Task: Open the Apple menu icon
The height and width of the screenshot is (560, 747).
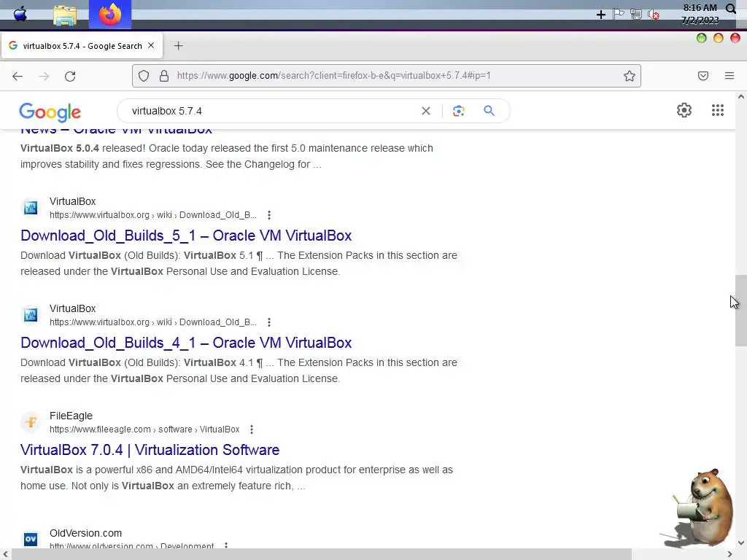Action: [20, 15]
